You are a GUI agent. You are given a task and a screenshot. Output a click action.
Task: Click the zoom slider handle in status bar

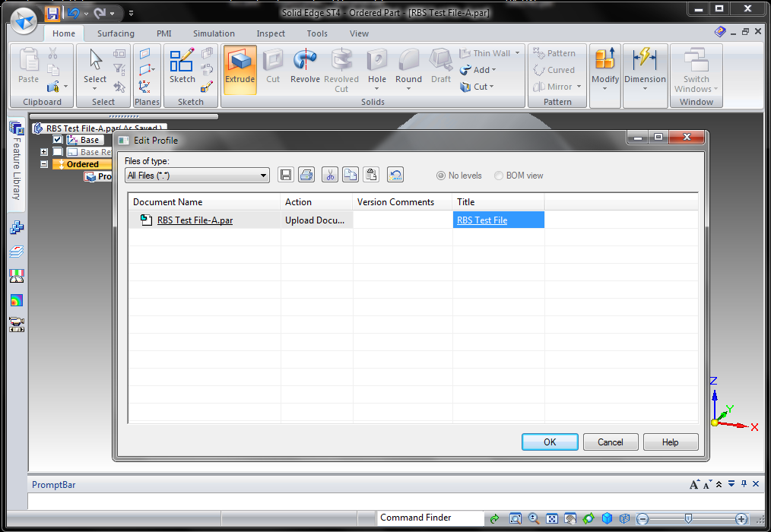tap(688, 518)
